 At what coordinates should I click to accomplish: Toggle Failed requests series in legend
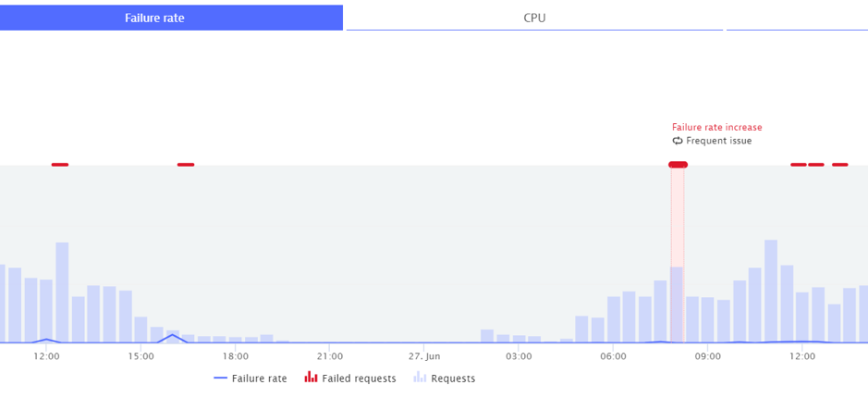click(x=350, y=379)
